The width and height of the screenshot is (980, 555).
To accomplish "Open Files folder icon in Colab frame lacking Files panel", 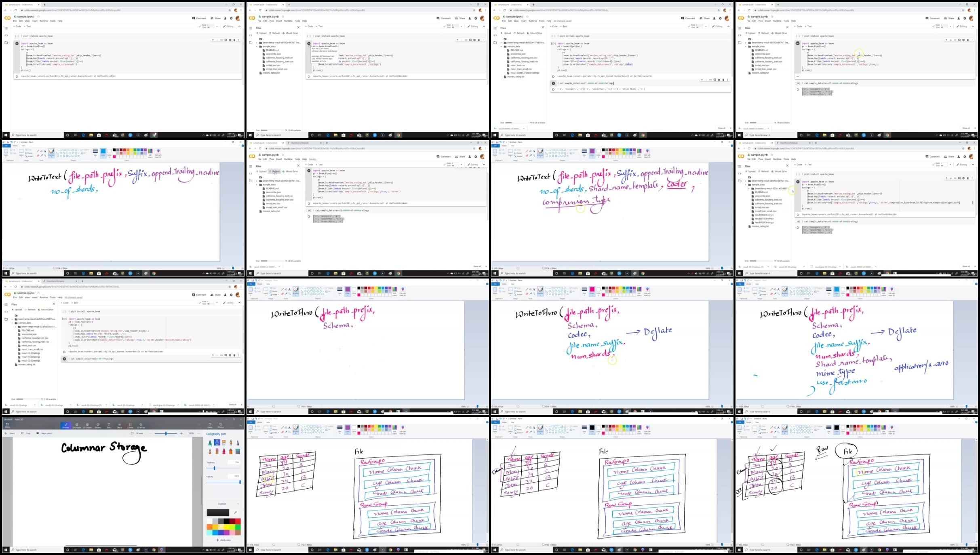I will pos(6,42).
